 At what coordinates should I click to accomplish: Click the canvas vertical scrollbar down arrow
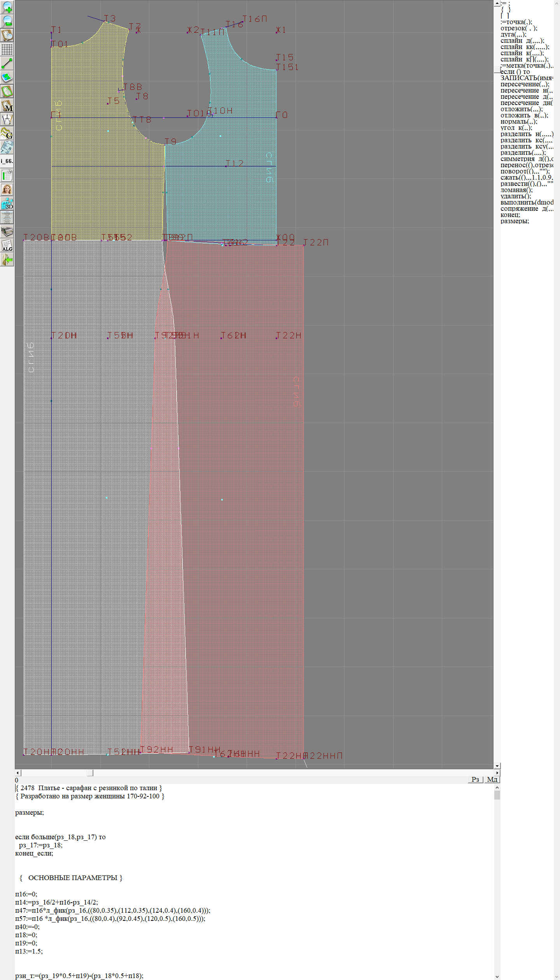click(497, 766)
